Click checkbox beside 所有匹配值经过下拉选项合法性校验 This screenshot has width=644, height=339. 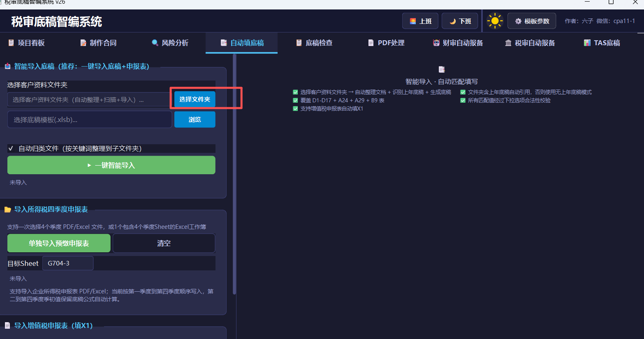pyautogui.click(x=463, y=100)
